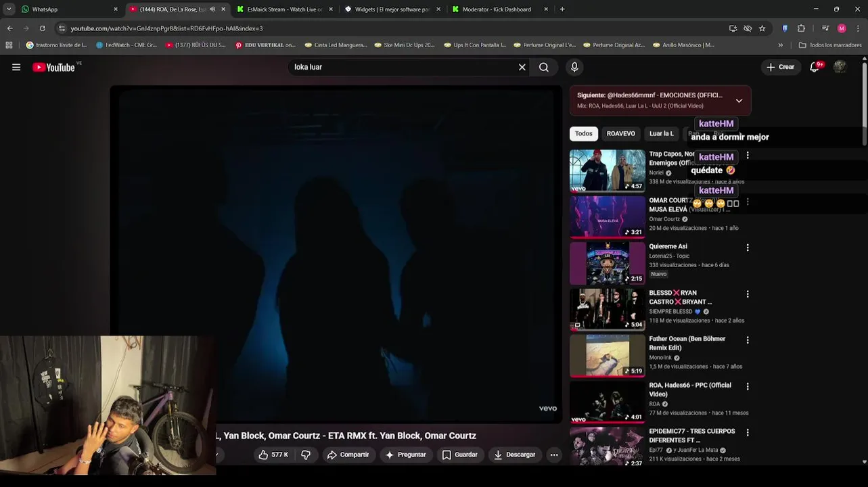This screenshot has width=868, height=487.
Task: Expand the Siguiente mix playlist panel
Action: (x=739, y=101)
